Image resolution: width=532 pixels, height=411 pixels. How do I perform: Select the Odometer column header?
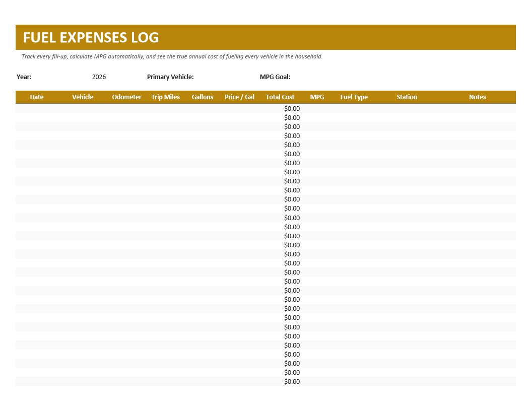tap(126, 97)
